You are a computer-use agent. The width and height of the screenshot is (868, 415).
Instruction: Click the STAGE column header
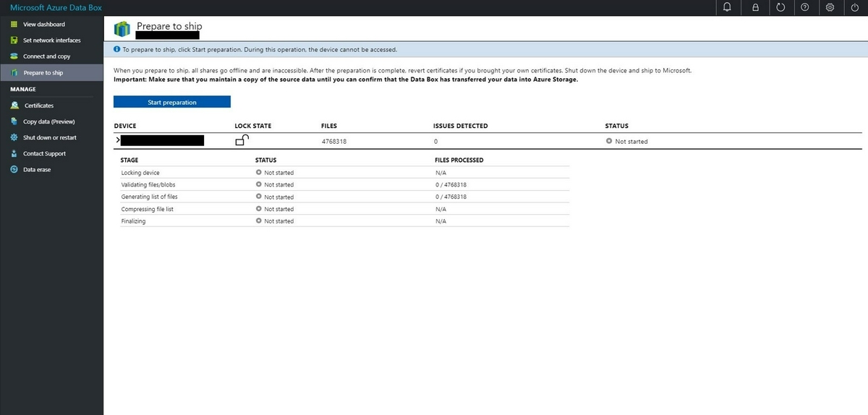129,160
